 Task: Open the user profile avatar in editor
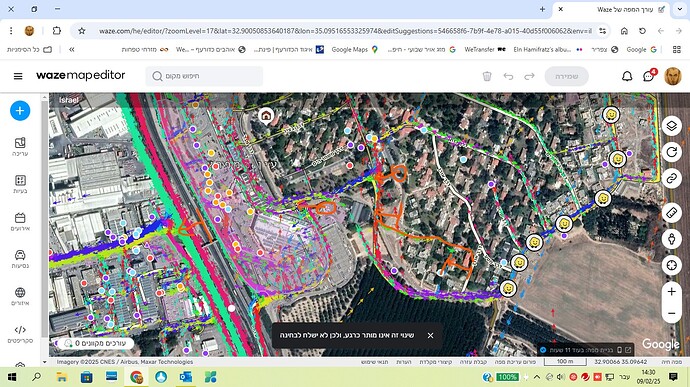click(672, 76)
